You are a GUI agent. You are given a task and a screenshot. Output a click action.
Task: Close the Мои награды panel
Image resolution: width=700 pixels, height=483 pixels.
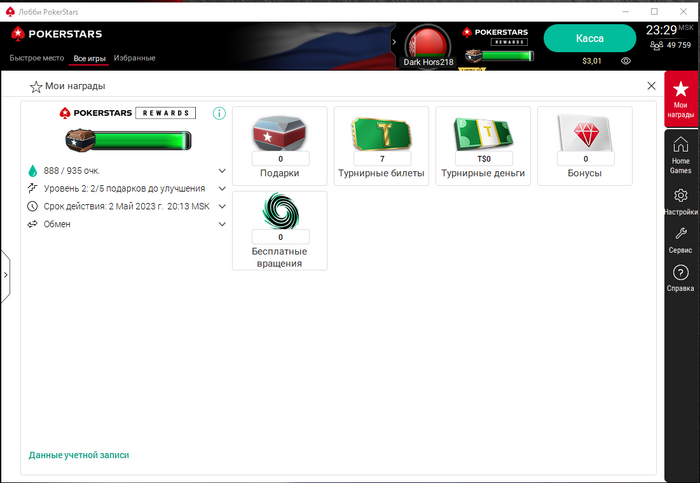tap(651, 86)
